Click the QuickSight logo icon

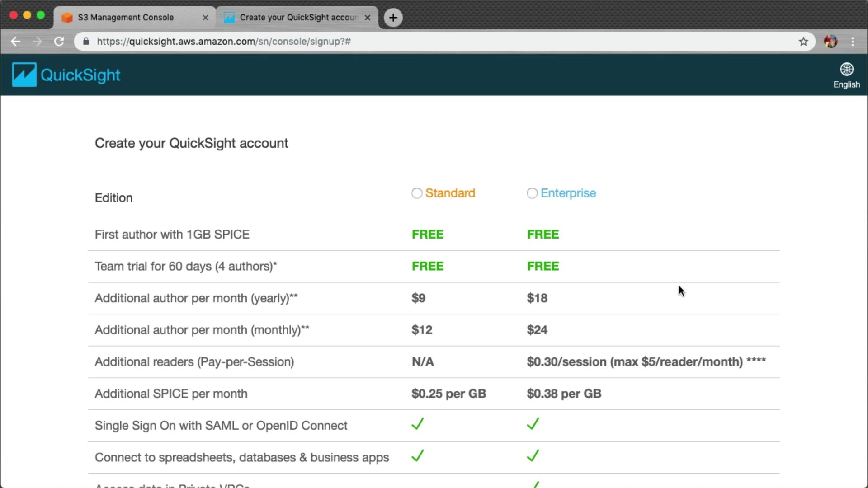24,75
